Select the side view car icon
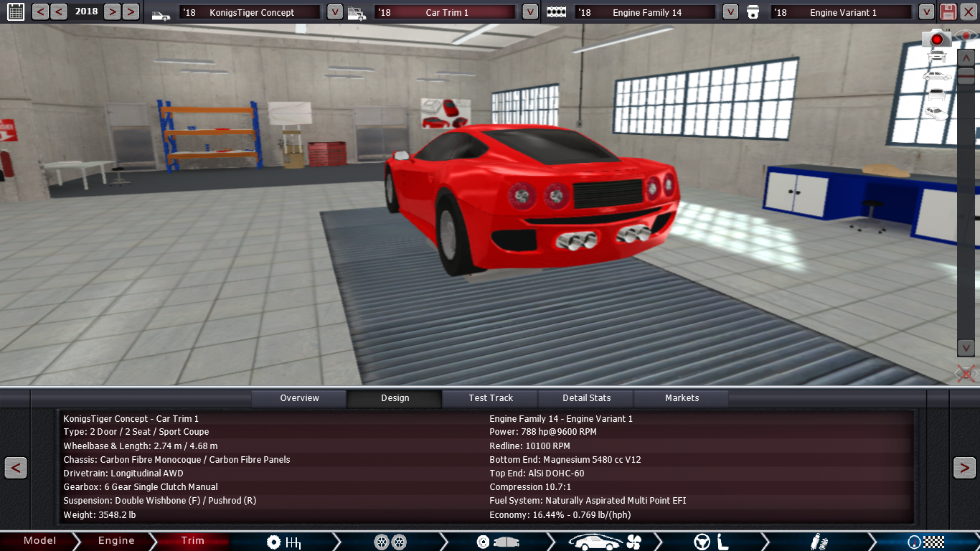980x551 pixels. 936,75
